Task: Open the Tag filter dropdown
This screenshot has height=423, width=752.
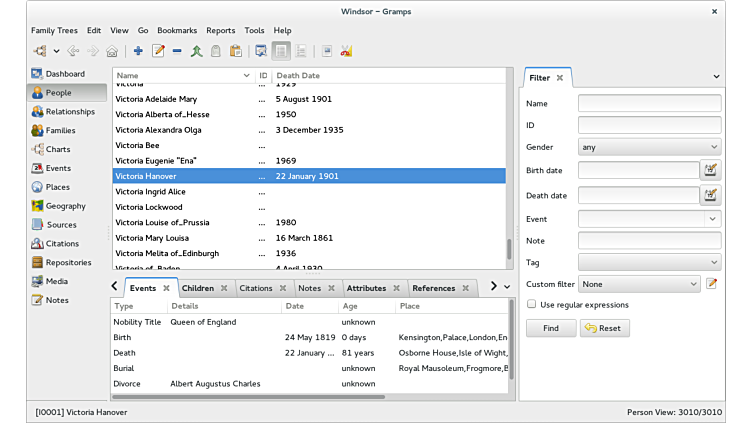Action: 649,262
